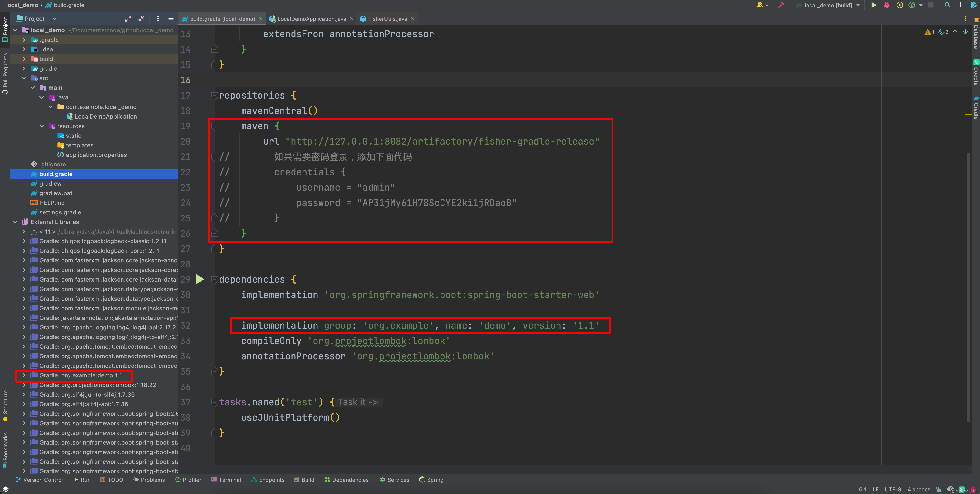Start debugging with the bug icon
980x494 pixels.
(x=886, y=5)
